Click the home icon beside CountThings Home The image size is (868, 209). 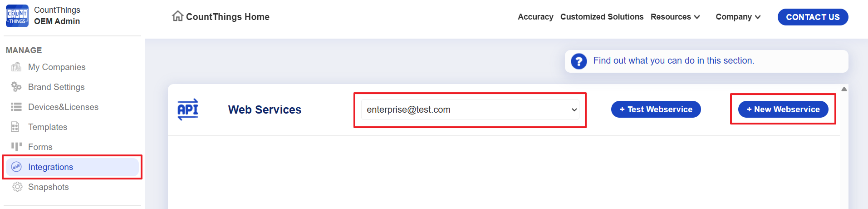coord(177,16)
